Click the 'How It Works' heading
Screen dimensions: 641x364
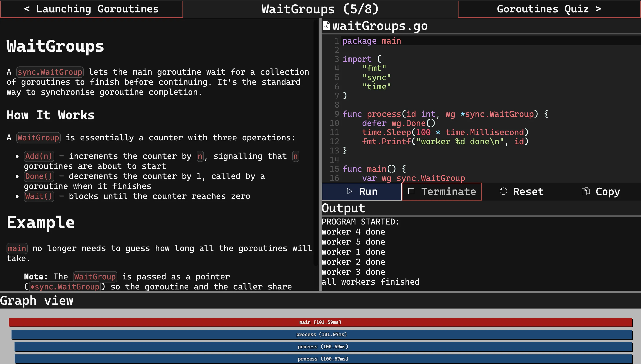pyautogui.click(x=51, y=115)
